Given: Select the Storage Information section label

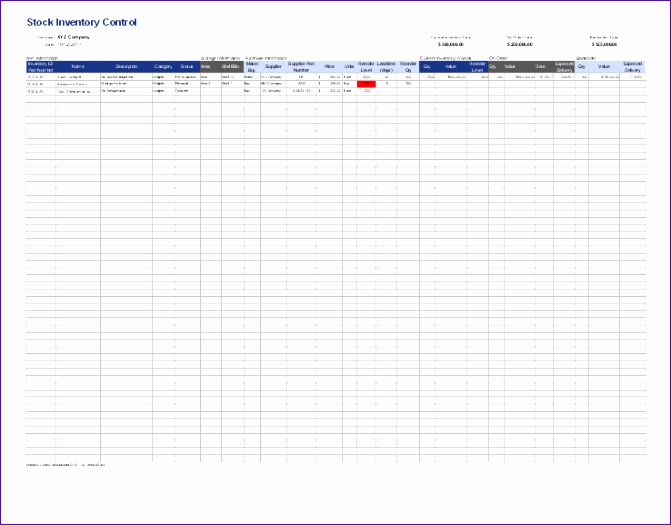Looking at the screenshot, I should (220, 58).
